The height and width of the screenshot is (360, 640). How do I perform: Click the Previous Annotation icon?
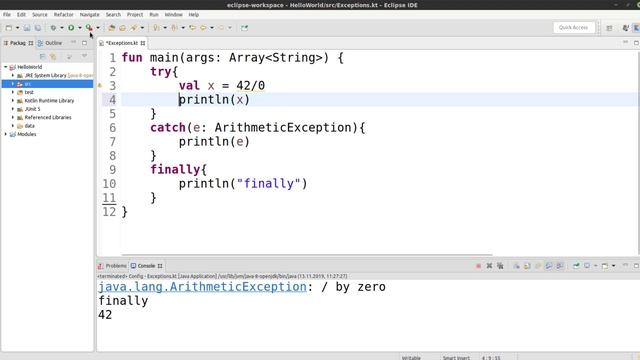point(175,28)
